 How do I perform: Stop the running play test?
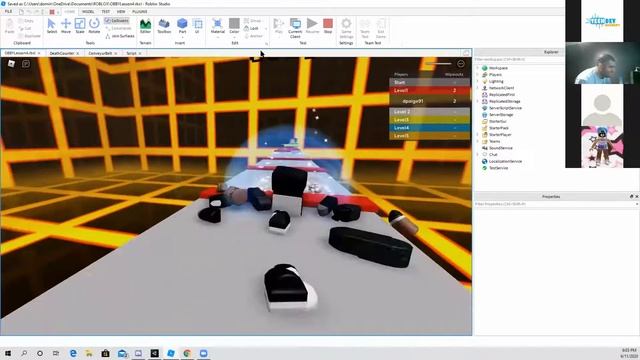tap(328, 26)
